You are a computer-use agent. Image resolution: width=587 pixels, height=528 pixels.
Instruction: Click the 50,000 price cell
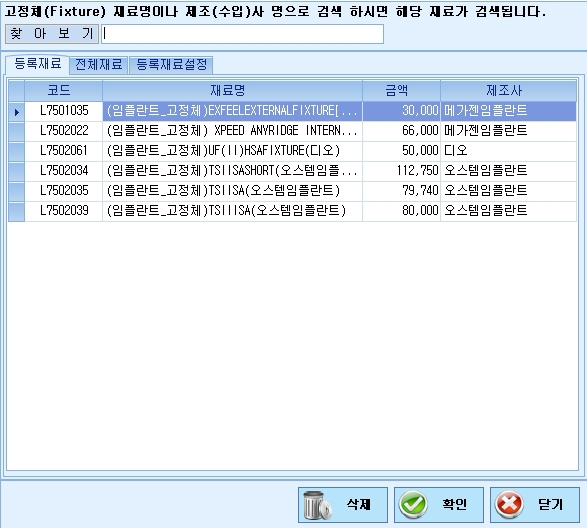(x=401, y=151)
